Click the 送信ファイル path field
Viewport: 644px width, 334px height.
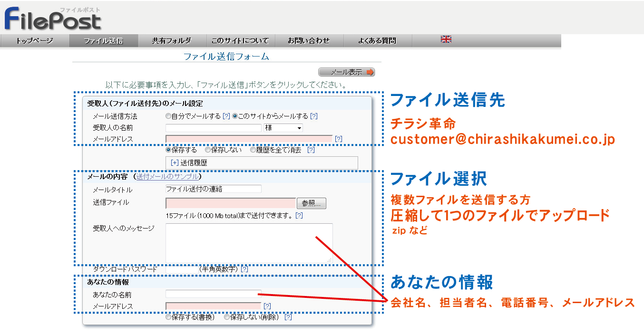(x=231, y=203)
